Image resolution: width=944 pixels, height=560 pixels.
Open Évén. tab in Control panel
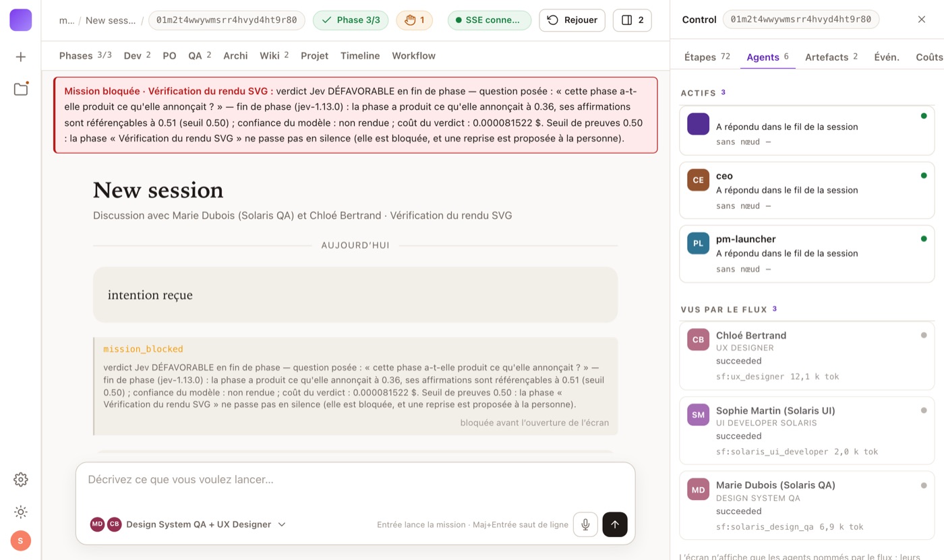click(x=887, y=57)
